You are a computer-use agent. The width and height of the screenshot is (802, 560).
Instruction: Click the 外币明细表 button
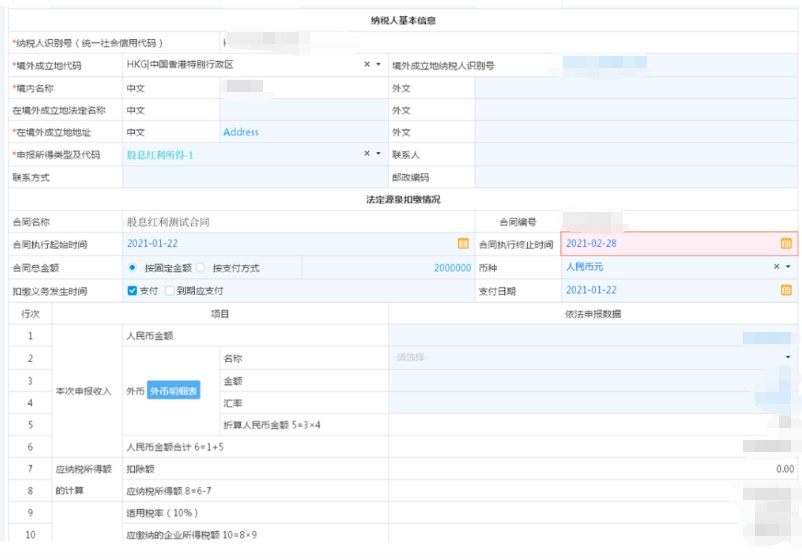pos(174,392)
